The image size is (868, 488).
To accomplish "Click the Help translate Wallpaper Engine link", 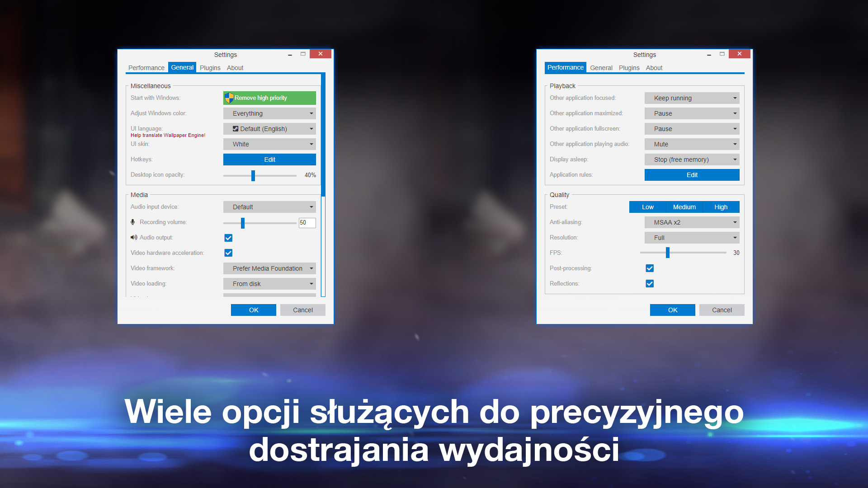I will tap(167, 135).
